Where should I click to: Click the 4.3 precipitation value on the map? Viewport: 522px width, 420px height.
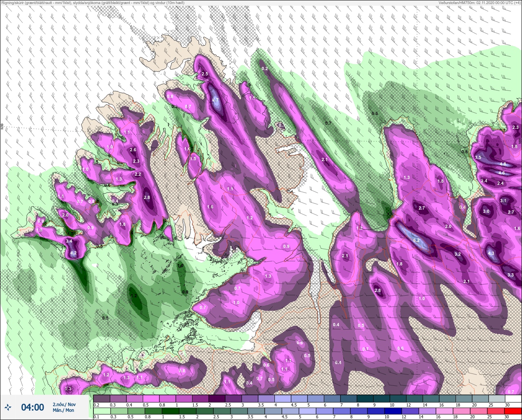(x=491, y=253)
